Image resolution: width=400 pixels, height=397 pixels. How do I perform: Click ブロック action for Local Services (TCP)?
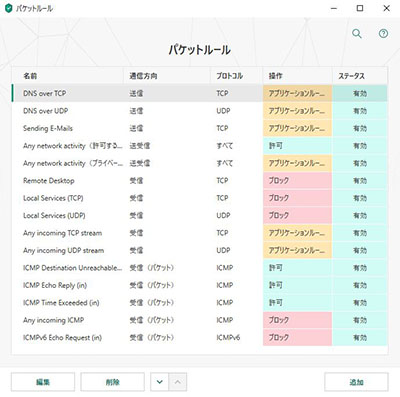point(298,198)
